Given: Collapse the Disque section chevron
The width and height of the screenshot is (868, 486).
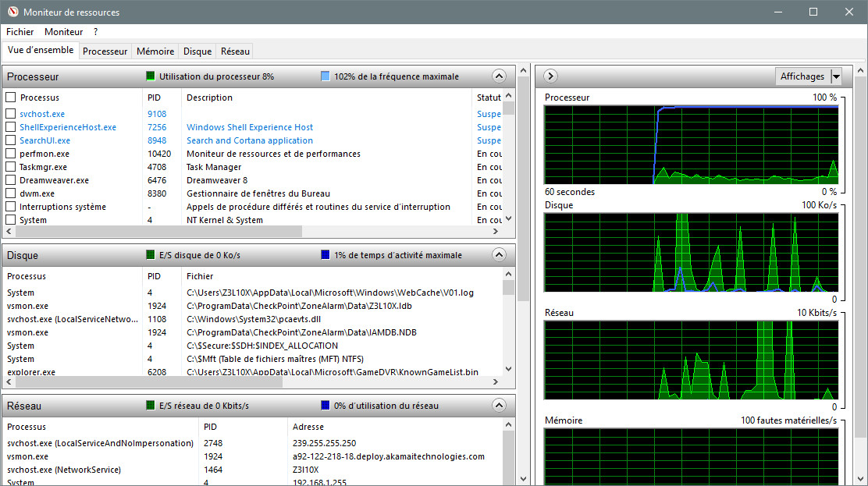Looking at the screenshot, I should 499,254.
